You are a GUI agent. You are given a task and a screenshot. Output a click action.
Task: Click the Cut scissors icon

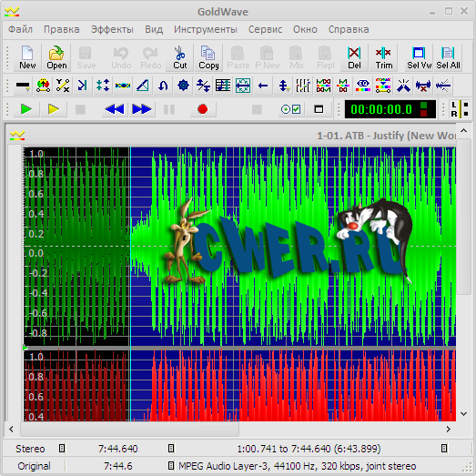pos(179,57)
